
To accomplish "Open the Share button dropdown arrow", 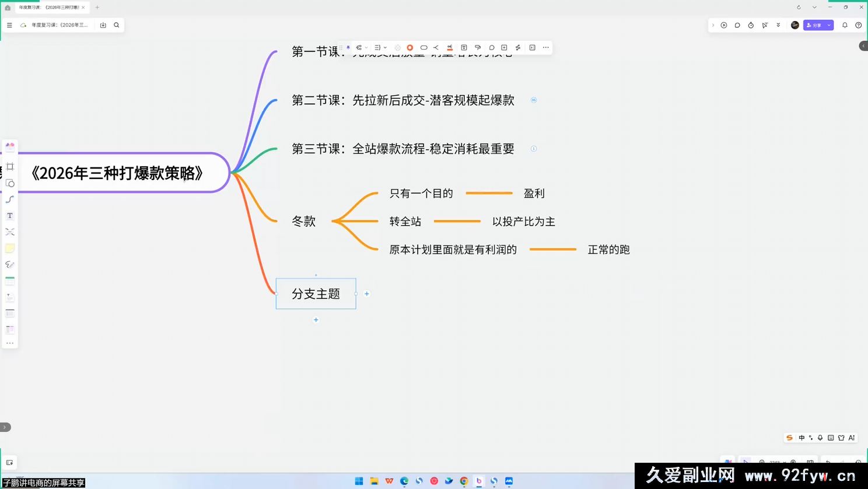I will (x=828, y=25).
